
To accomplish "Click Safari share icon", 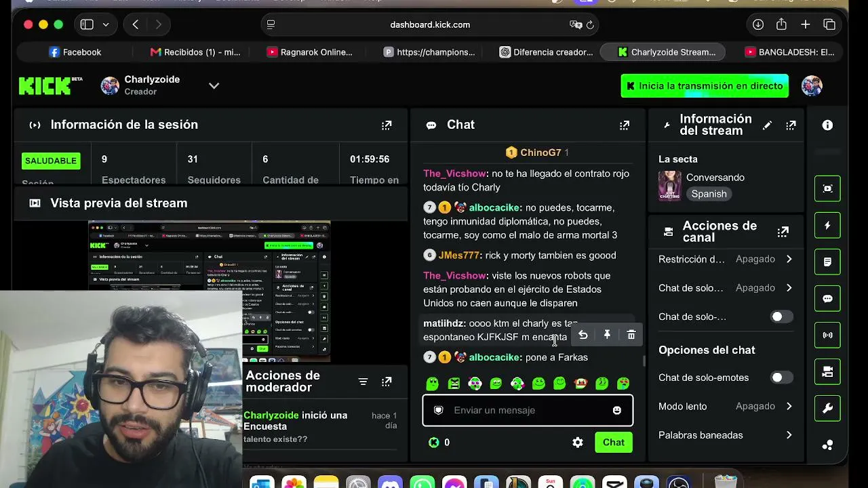I will [781, 24].
